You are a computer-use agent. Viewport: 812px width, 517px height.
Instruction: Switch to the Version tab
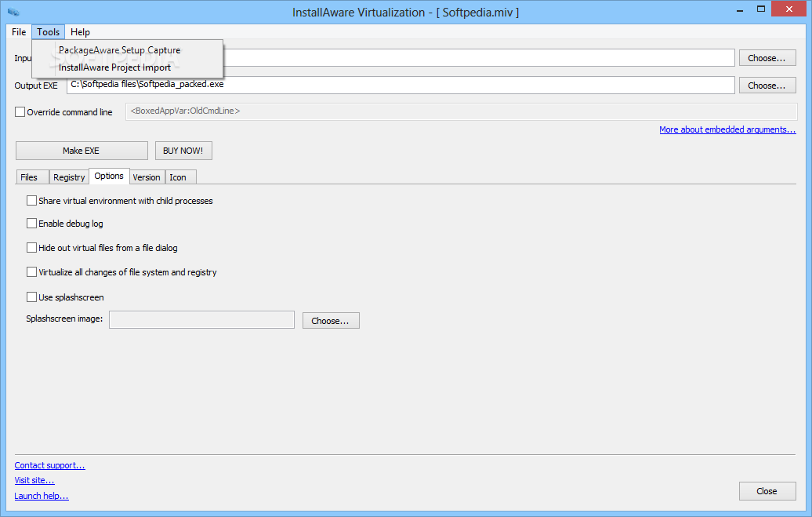pyautogui.click(x=147, y=177)
